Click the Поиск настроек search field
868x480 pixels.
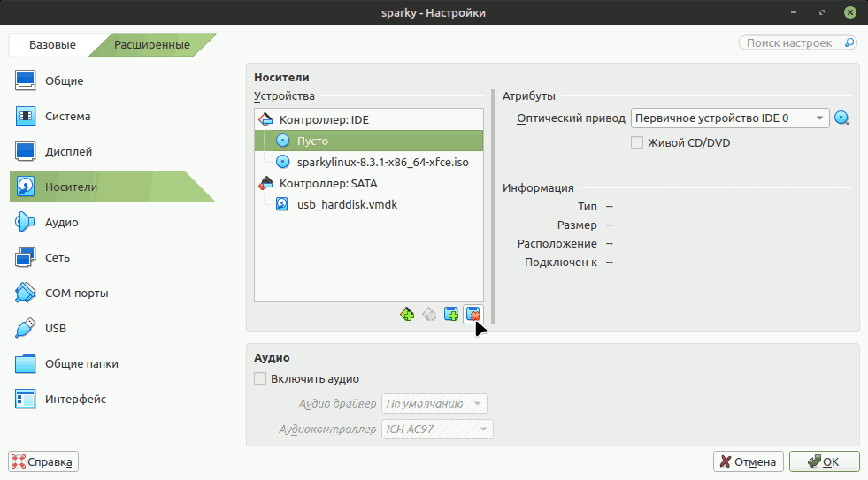pyautogui.click(x=798, y=42)
